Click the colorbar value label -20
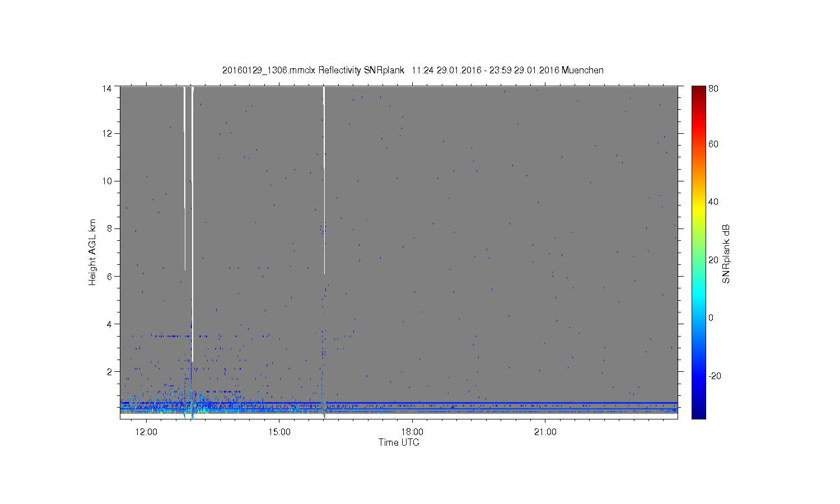 715,376
